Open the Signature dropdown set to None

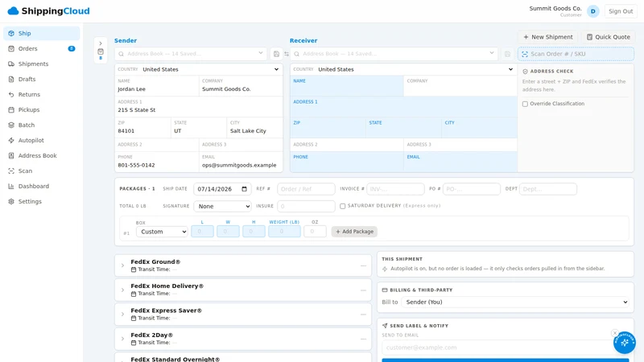click(222, 206)
